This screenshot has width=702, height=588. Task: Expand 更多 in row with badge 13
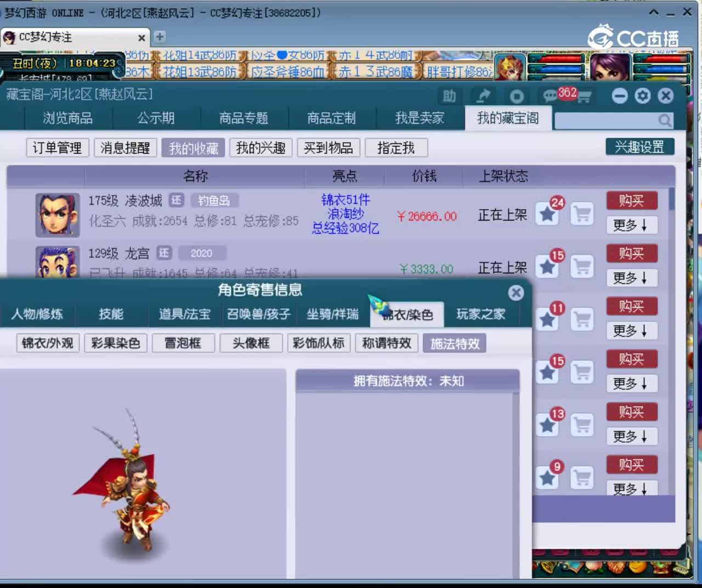(x=631, y=436)
